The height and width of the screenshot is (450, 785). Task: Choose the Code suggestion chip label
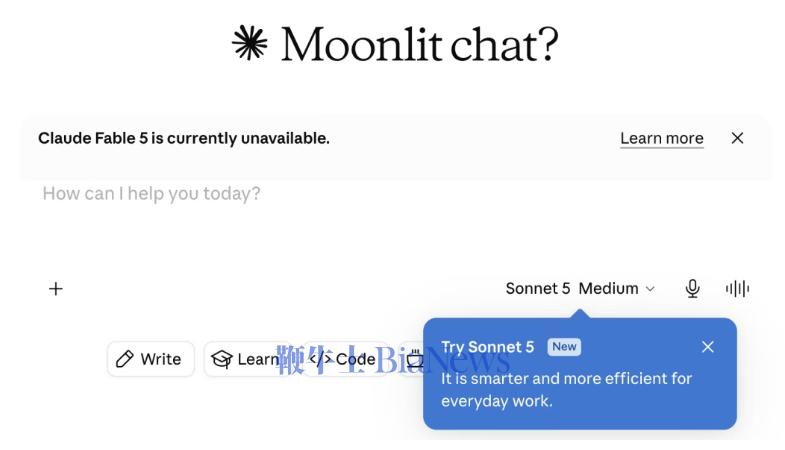pos(355,359)
